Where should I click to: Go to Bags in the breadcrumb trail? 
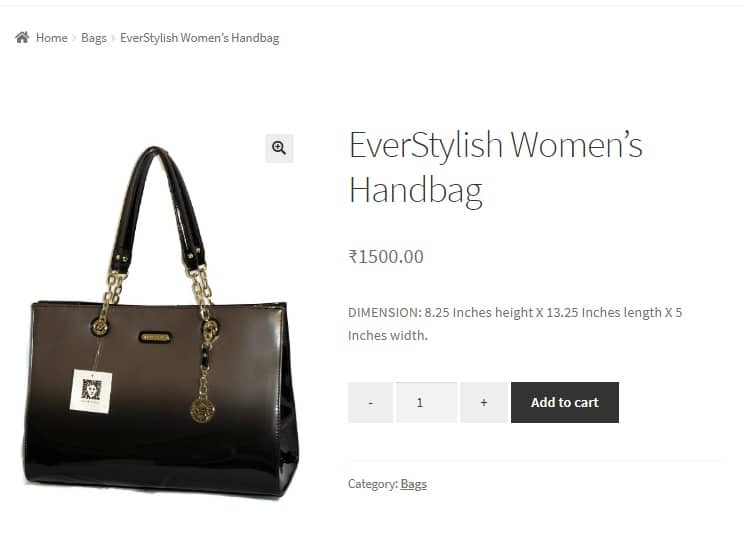point(94,38)
